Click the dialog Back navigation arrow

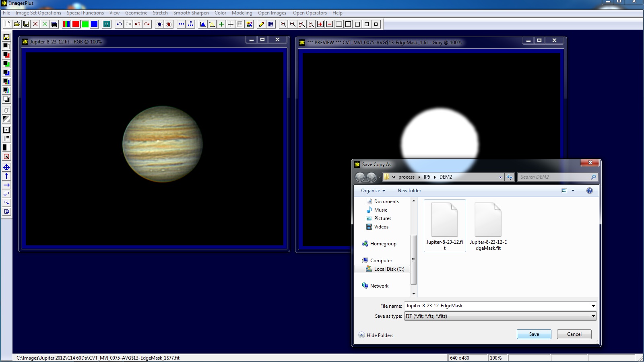pos(360,177)
